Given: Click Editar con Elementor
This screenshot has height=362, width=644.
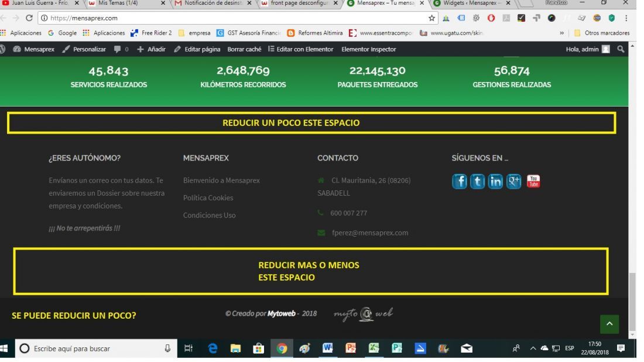Looking at the screenshot, I should 301,49.
